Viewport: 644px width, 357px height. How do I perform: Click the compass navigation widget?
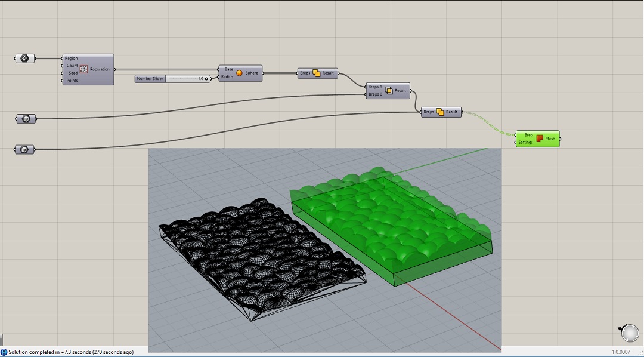click(x=630, y=333)
